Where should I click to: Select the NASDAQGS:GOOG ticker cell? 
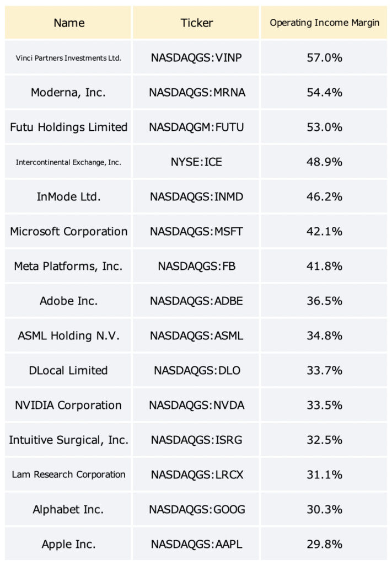pos(196,509)
